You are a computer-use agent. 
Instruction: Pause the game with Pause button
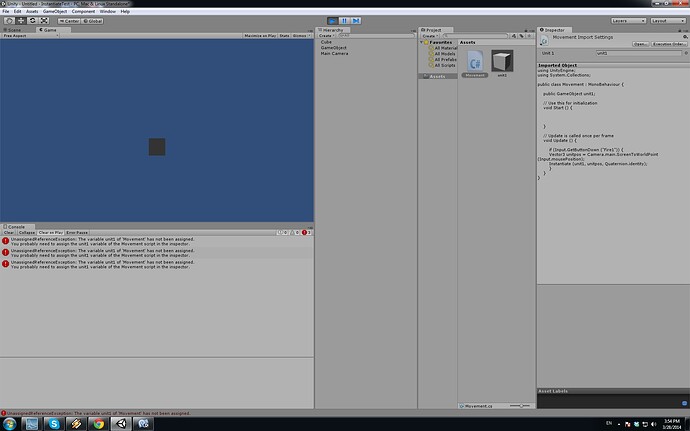click(344, 21)
